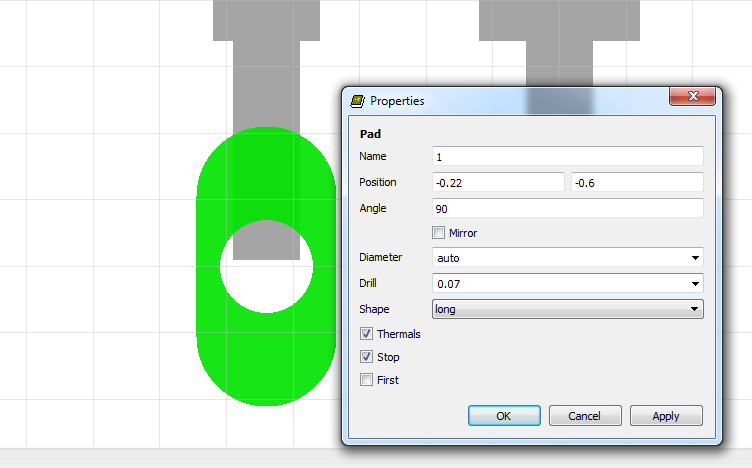Uncheck the Stop checkbox
752x468 pixels.
tap(366, 357)
